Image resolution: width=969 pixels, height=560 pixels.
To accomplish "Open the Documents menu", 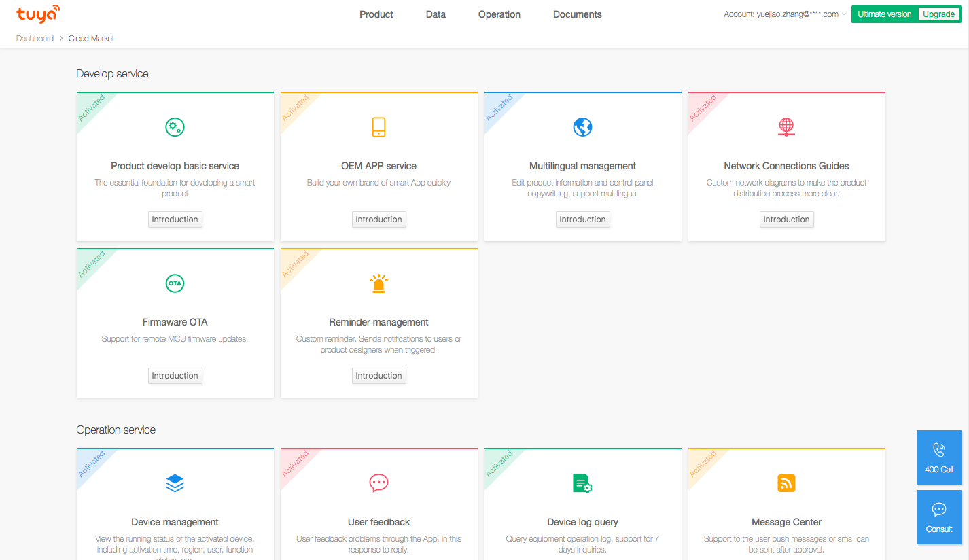I will 578,14.
